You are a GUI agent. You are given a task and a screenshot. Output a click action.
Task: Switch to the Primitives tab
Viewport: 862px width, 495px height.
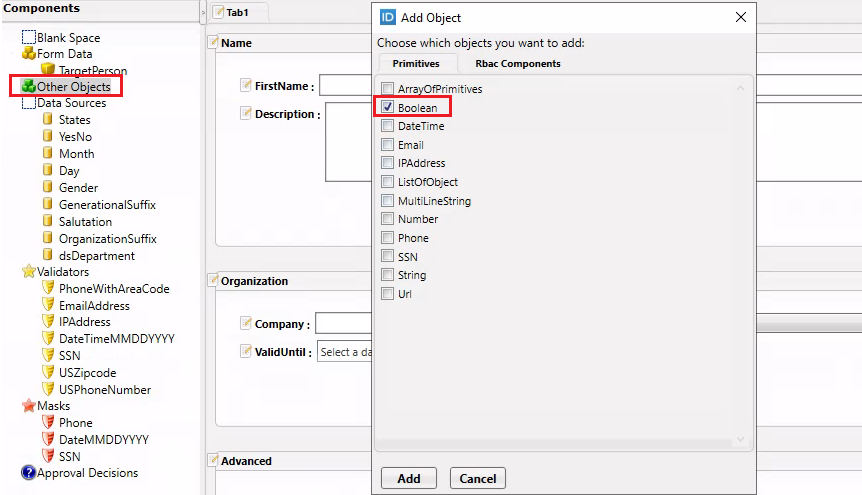coord(416,63)
